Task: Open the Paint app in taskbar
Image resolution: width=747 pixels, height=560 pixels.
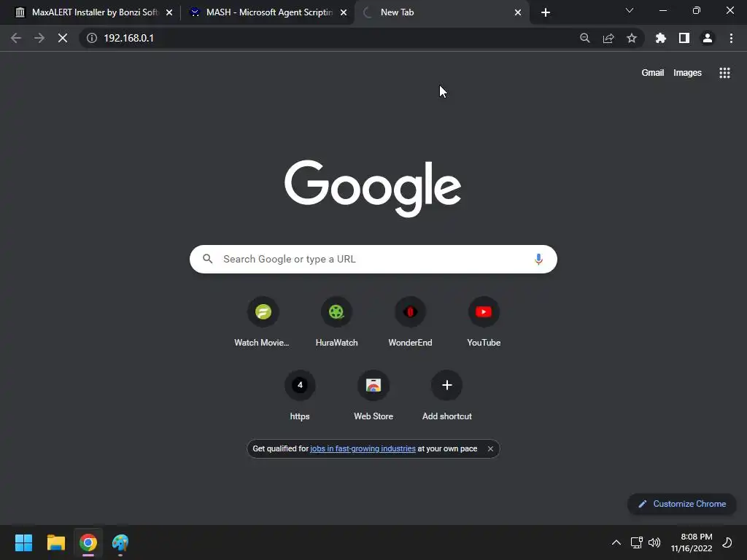Action: [120, 542]
